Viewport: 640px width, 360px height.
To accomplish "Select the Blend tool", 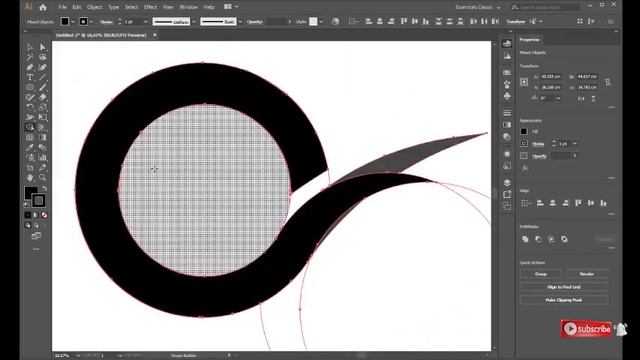I will point(42,147).
